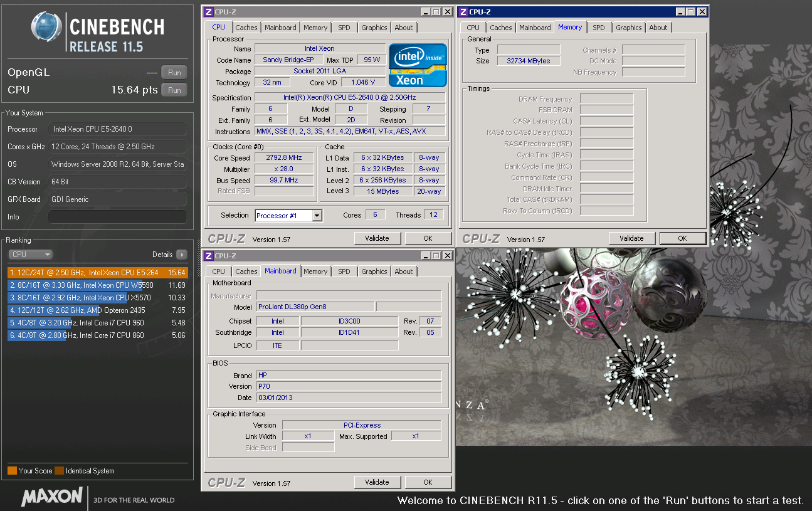Click the Core Speed value 2792.8 MHz
Image resolution: width=812 pixels, height=511 pixels.
tap(284, 158)
